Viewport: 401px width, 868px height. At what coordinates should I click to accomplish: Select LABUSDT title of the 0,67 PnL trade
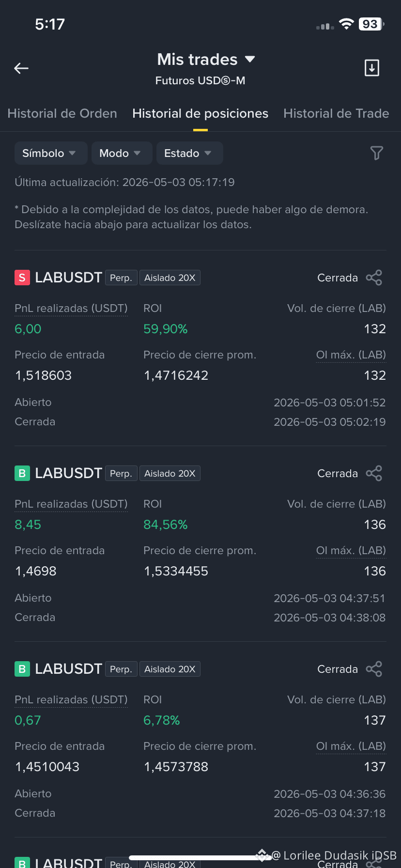[68, 669]
